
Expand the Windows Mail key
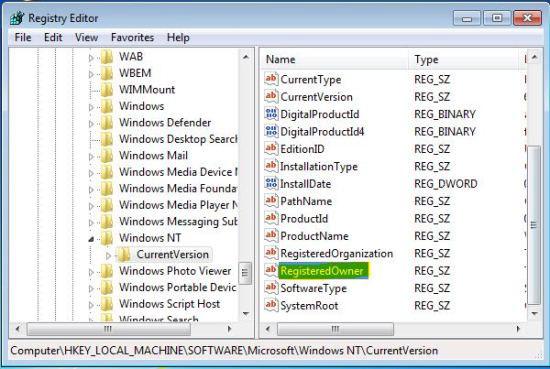(x=91, y=156)
